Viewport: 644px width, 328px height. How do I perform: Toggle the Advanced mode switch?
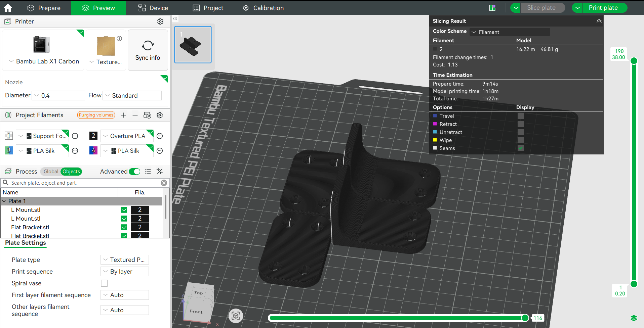click(x=134, y=172)
